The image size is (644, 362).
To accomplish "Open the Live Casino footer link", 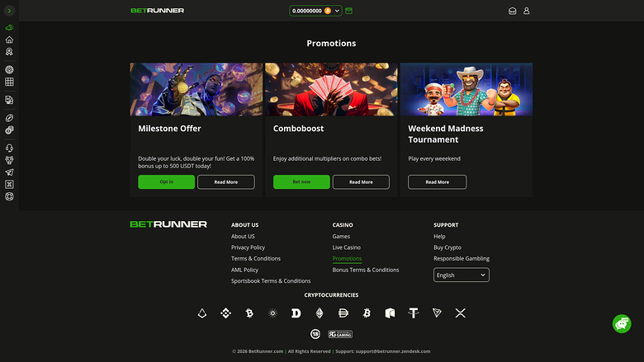I will [347, 247].
